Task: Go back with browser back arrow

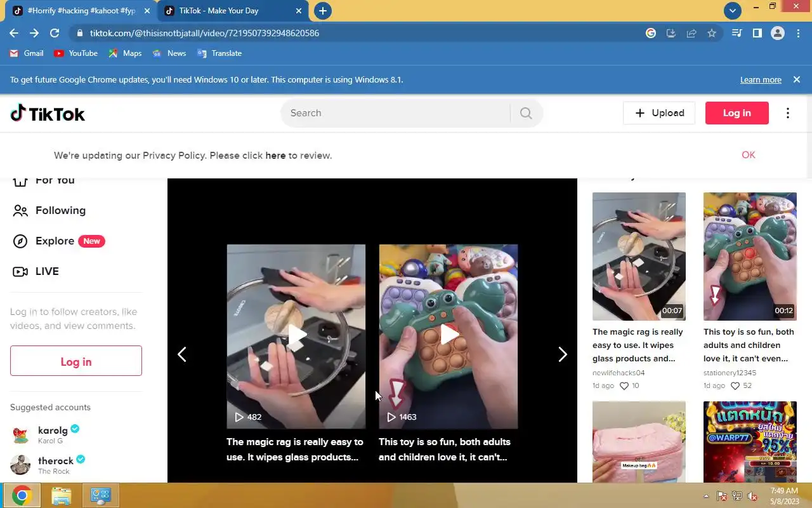Action: tap(14, 33)
